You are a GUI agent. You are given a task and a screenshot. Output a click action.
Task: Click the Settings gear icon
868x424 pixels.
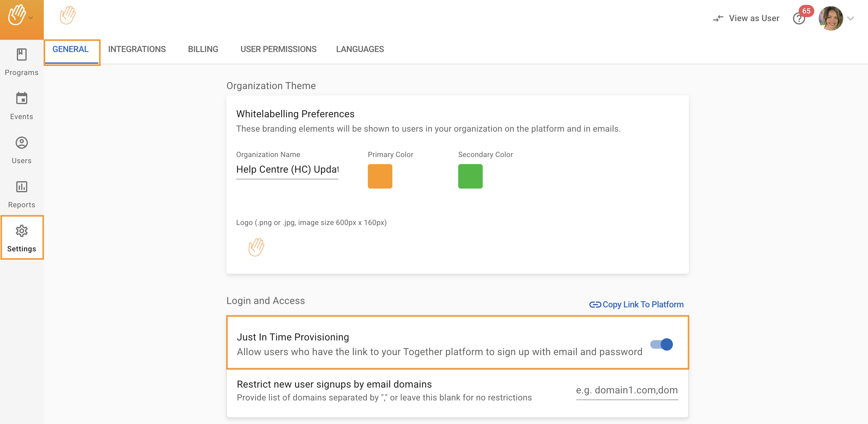click(21, 231)
